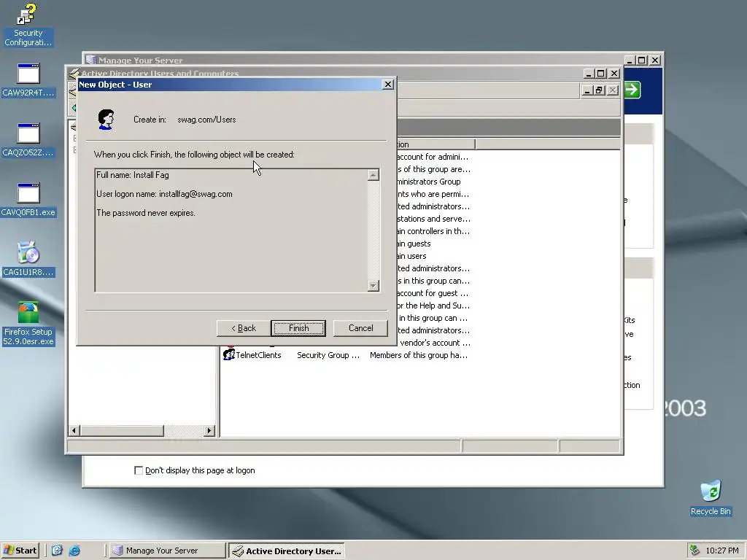Click 'account for guest ...' description text
This screenshot has height=560, width=747.
(x=432, y=293)
